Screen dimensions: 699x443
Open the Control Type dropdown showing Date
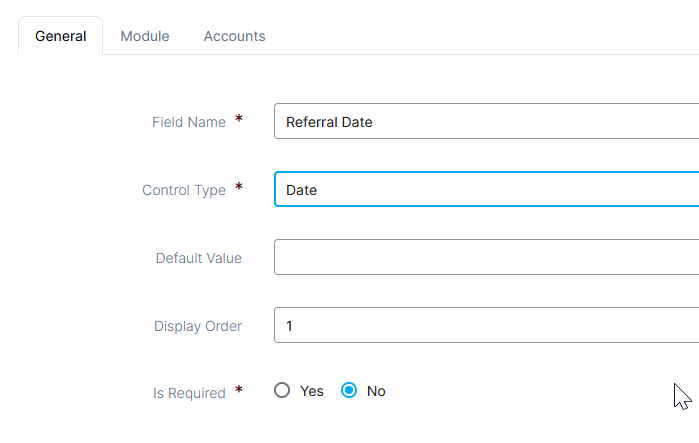coord(486,189)
